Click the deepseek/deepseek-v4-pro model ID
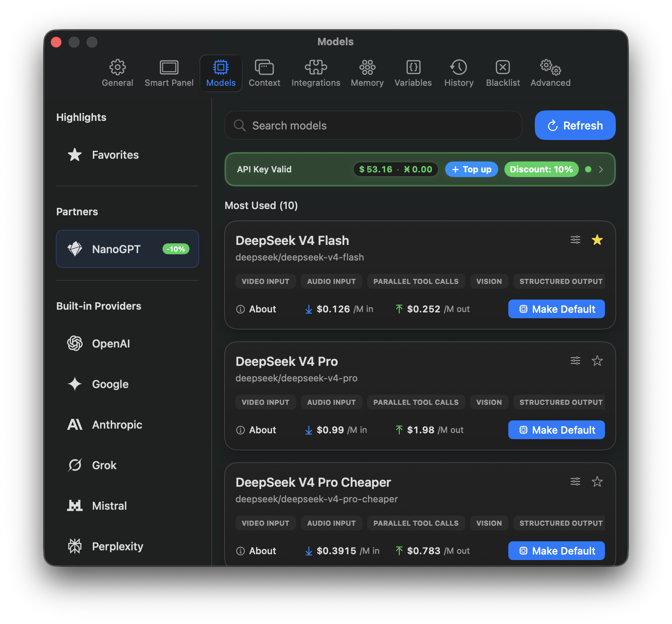This screenshot has width=672, height=624. 296,378
